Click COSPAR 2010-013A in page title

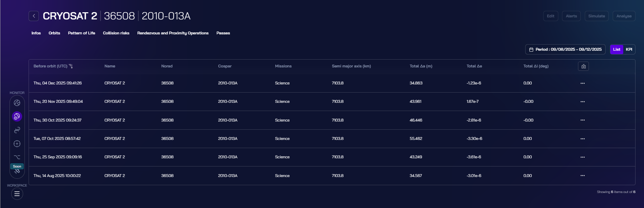tap(166, 16)
